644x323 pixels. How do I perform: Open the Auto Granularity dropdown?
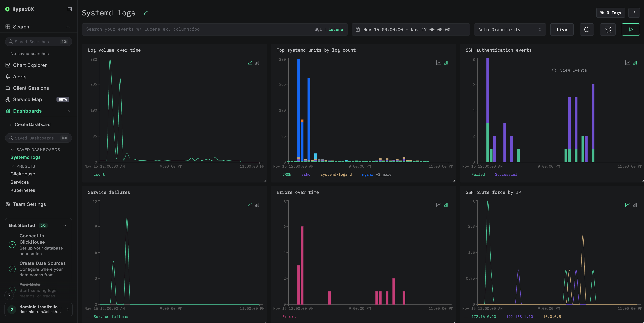tap(510, 29)
